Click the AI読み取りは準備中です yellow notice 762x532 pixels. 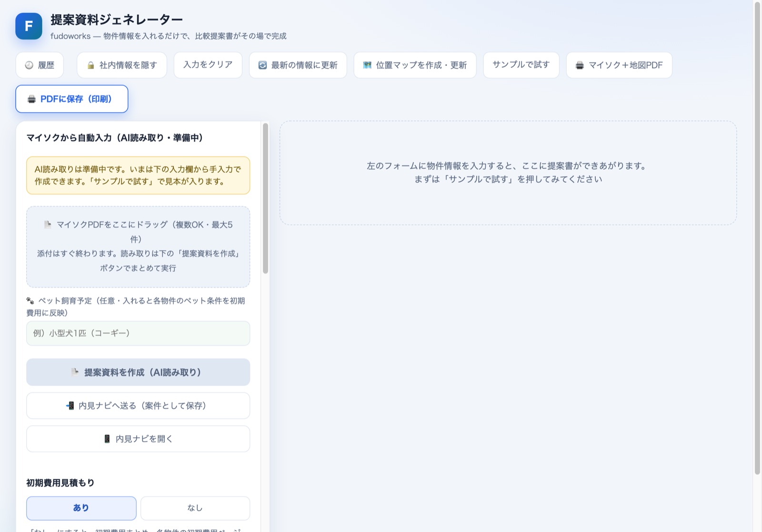click(x=138, y=175)
